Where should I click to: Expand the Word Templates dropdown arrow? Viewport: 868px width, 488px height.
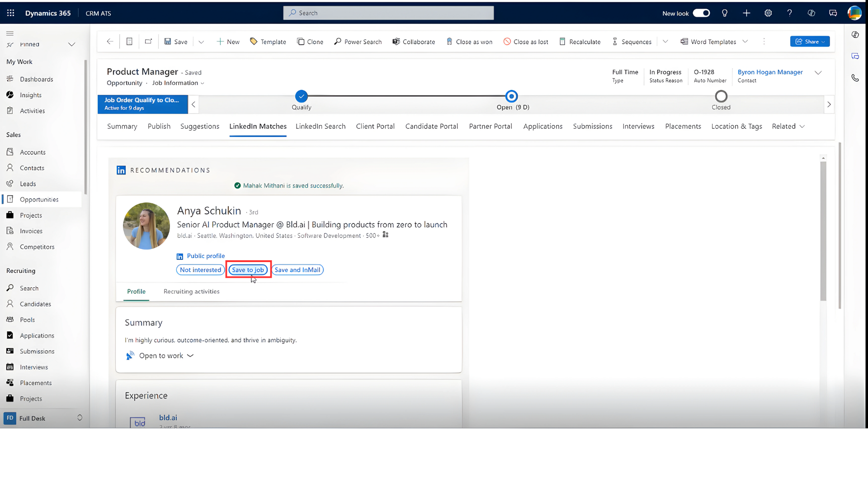pos(745,42)
